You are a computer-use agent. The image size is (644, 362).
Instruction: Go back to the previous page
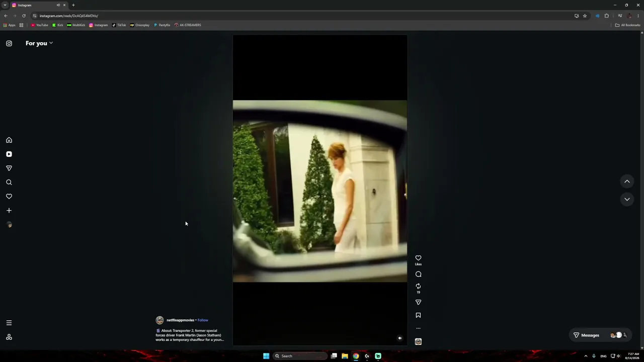click(6, 16)
